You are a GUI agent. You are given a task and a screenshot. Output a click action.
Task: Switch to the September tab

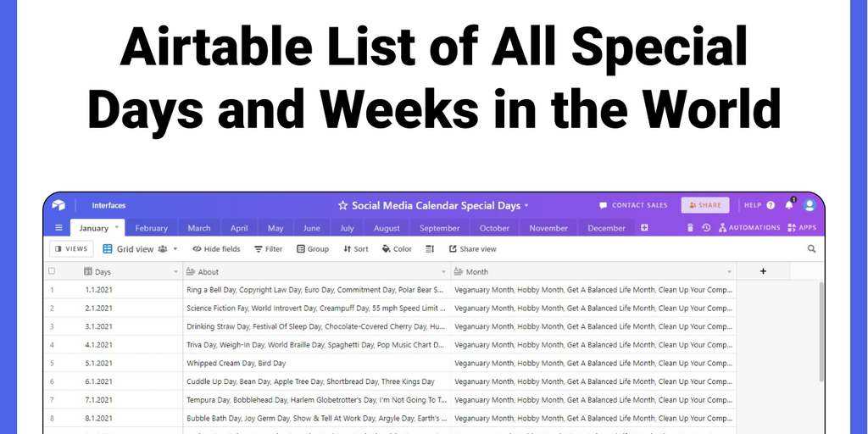[440, 228]
